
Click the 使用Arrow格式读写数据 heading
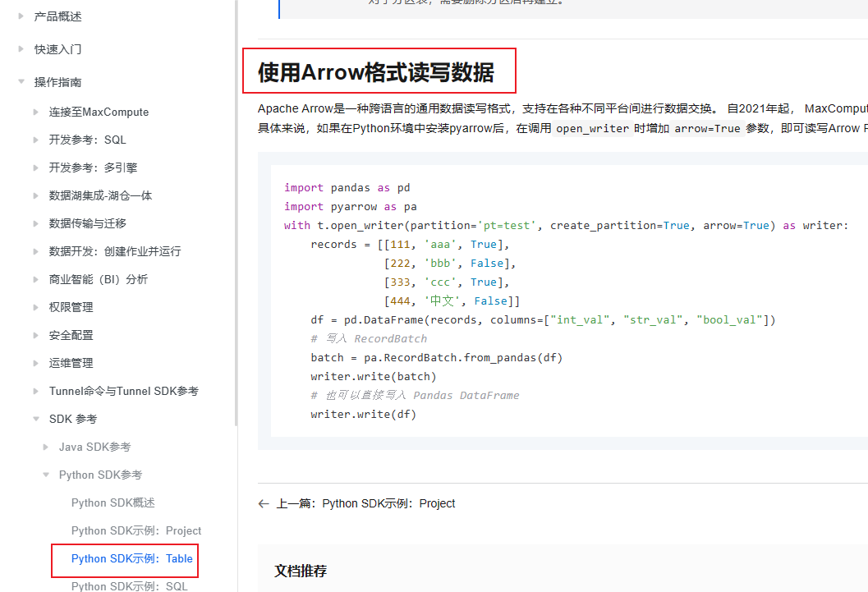click(376, 72)
